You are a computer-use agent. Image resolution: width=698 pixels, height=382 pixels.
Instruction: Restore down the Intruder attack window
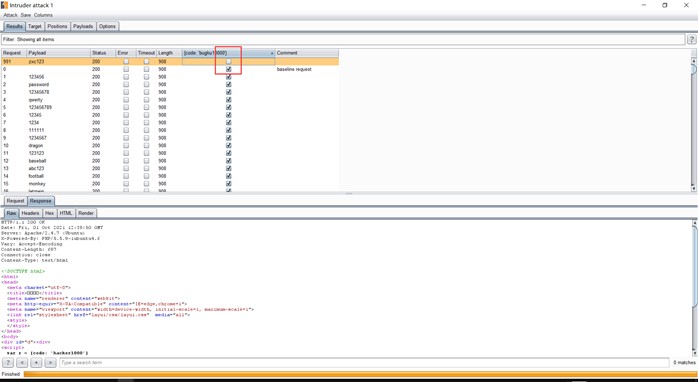click(665, 5)
